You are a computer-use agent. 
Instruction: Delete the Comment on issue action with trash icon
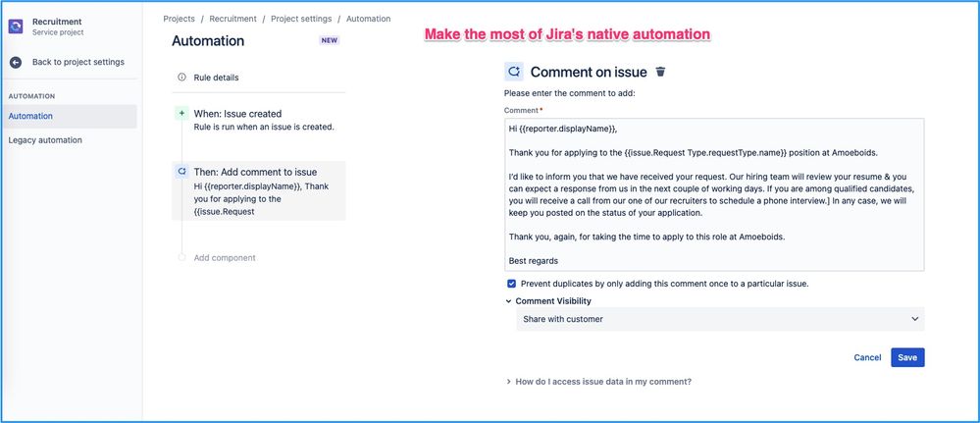[x=660, y=72]
